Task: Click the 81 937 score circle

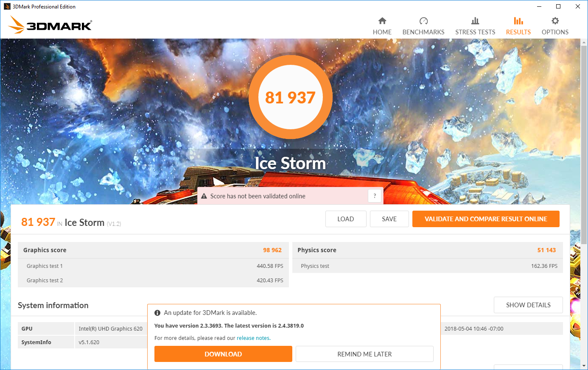Action: tap(291, 97)
